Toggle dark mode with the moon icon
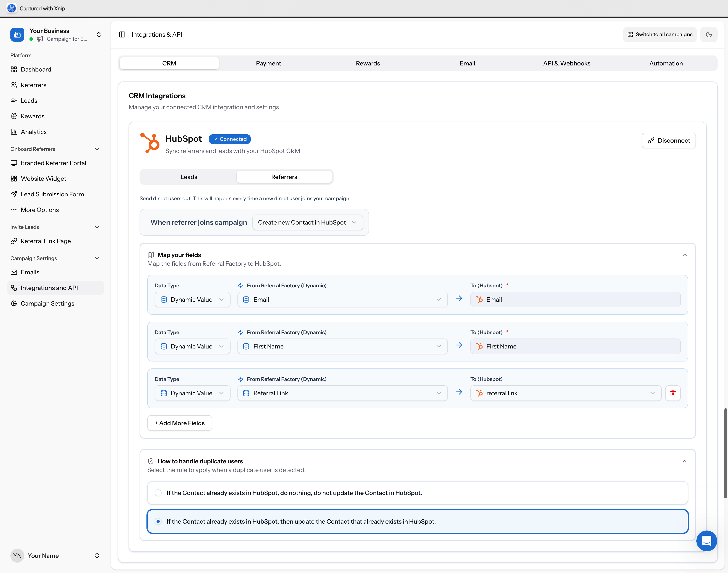Image resolution: width=728 pixels, height=573 pixels. click(709, 34)
